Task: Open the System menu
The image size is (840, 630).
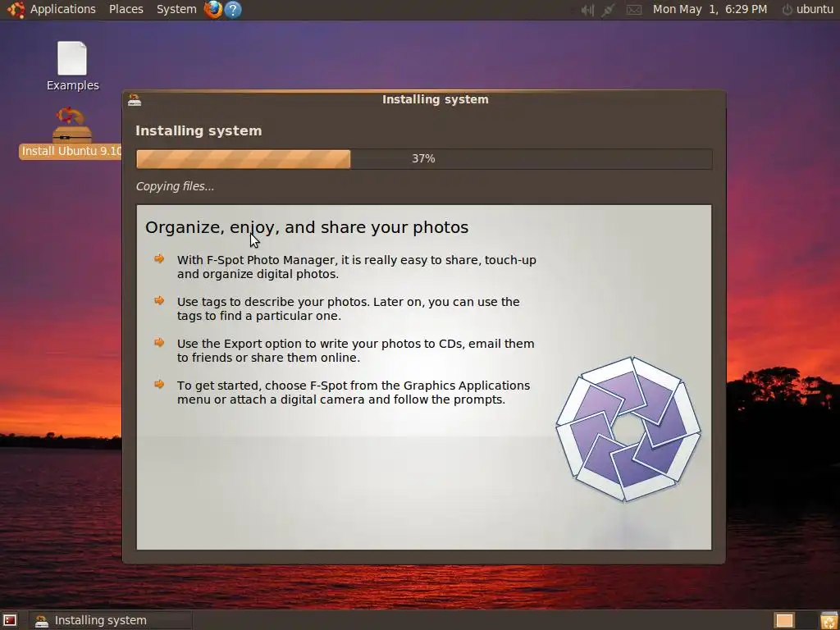Action: [176, 9]
